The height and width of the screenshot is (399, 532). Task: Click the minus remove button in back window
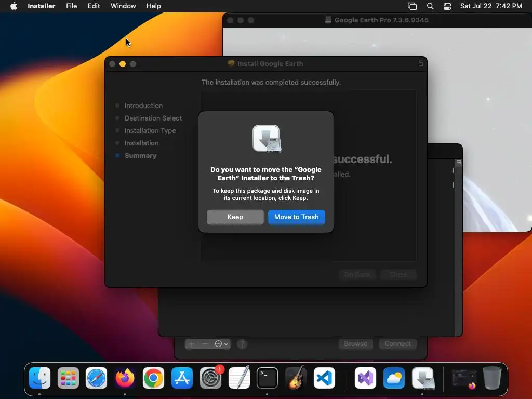coord(205,344)
